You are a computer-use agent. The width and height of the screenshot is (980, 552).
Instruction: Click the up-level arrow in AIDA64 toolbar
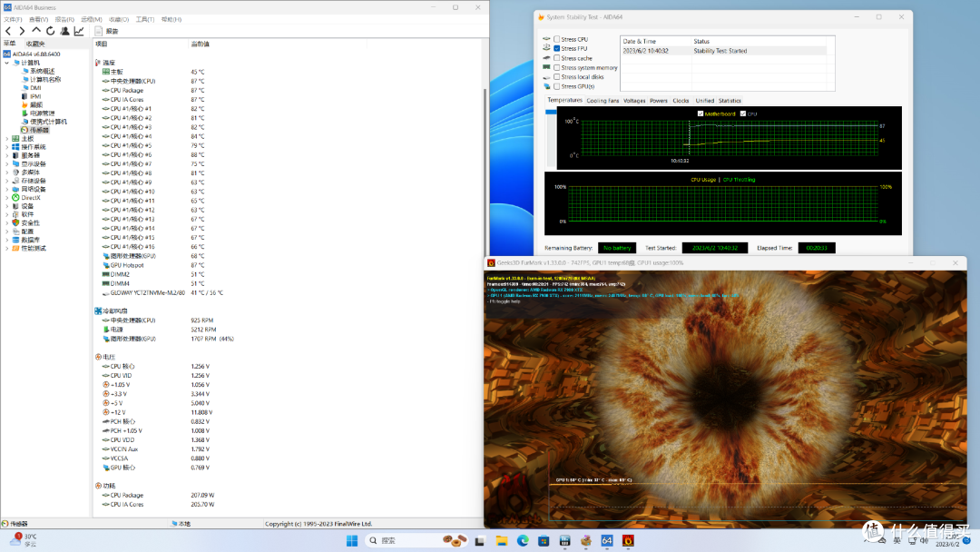(x=36, y=31)
